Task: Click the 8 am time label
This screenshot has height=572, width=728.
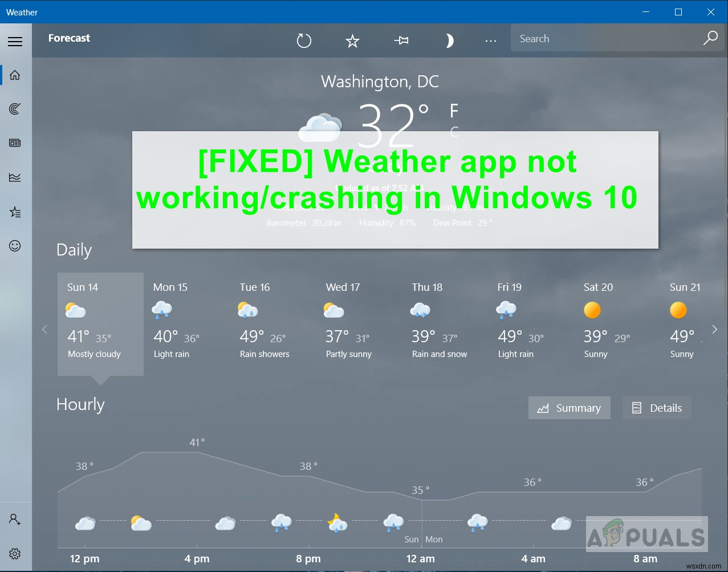Action: [x=645, y=559]
